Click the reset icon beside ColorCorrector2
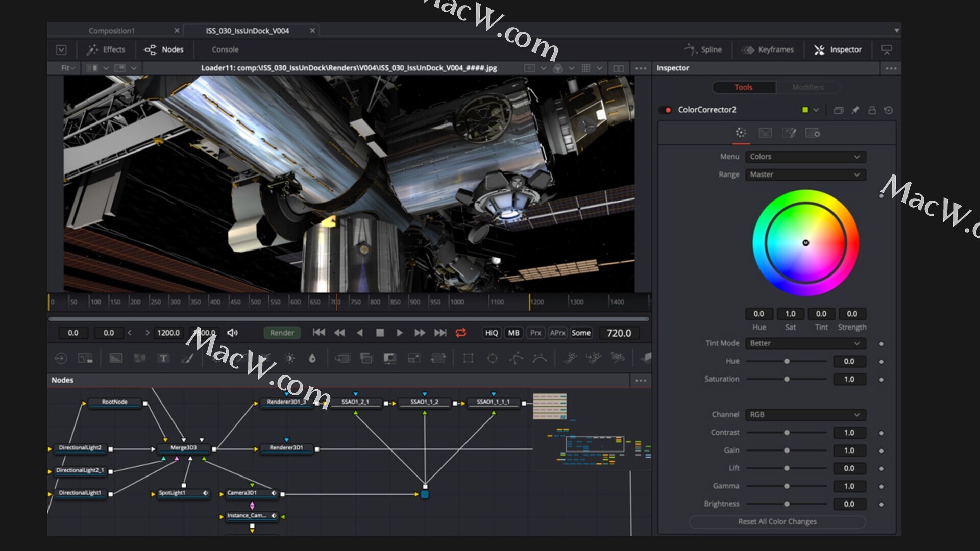Image resolution: width=980 pixels, height=551 pixels. 889,110
